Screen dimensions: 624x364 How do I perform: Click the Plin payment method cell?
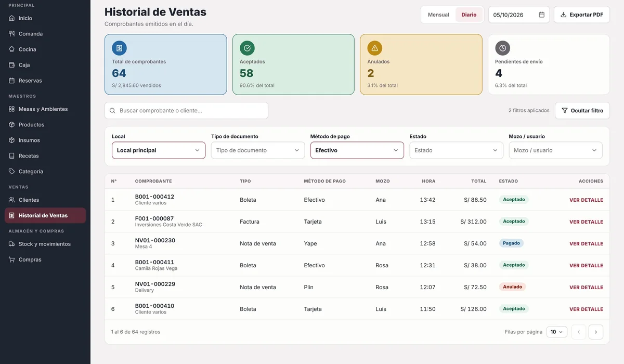point(309,288)
